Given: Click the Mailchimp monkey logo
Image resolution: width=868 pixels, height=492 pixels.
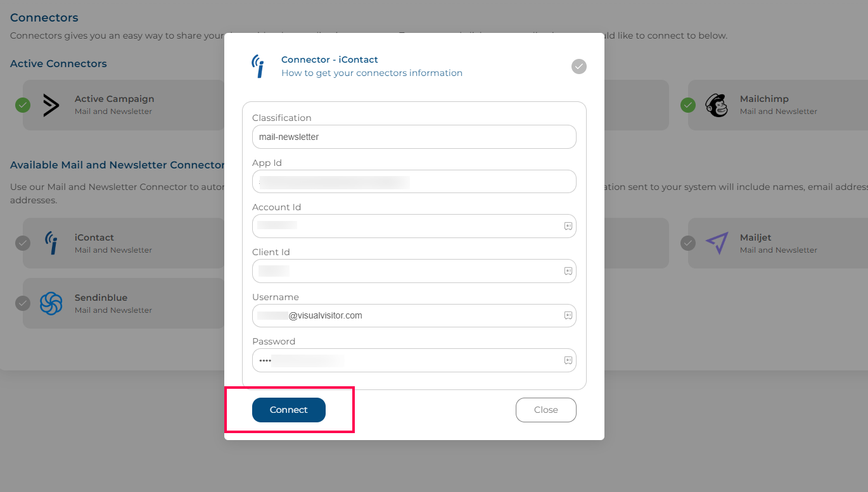Looking at the screenshot, I should click(717, 105).
